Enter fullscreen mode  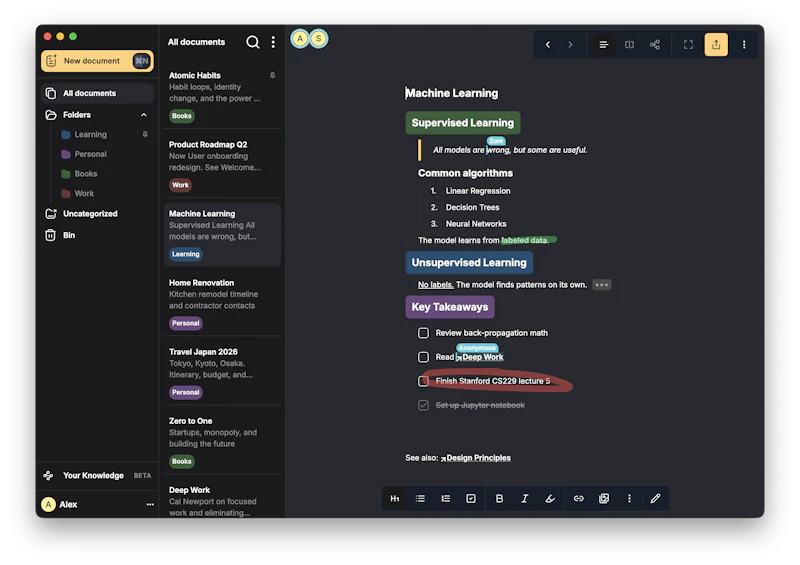(688, 45)
